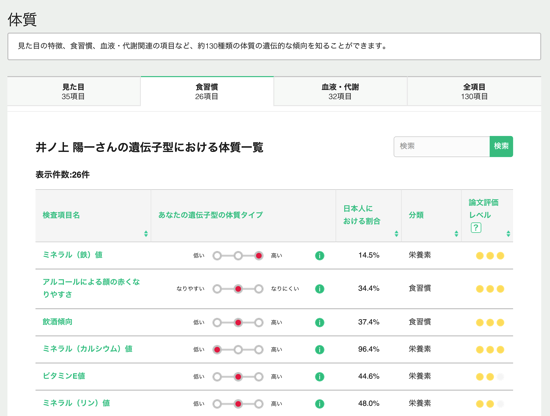Click the red selected point on ミネラル(鉄)値 scale

coord(259,255)
